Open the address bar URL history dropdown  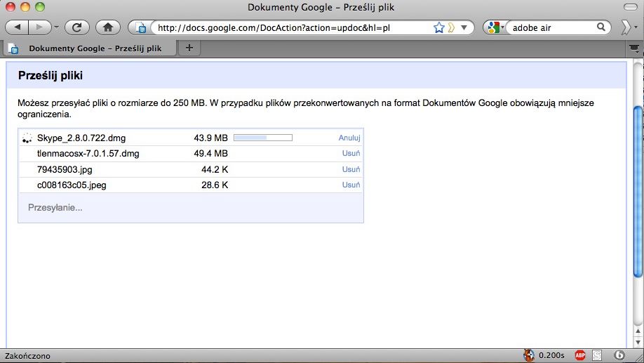464,27
